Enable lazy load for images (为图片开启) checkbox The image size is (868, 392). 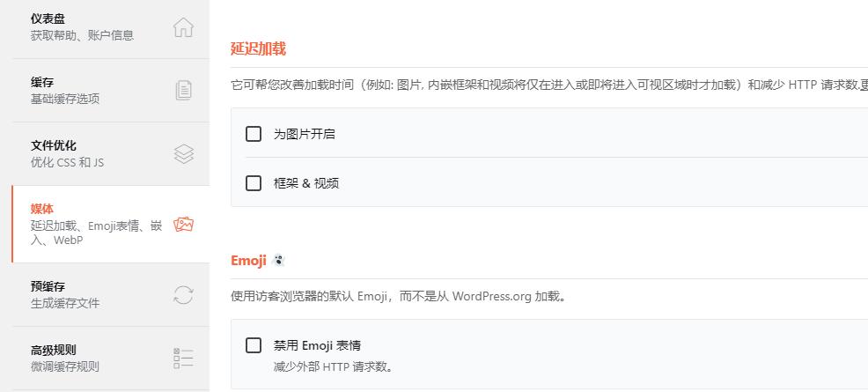[254, 134]
